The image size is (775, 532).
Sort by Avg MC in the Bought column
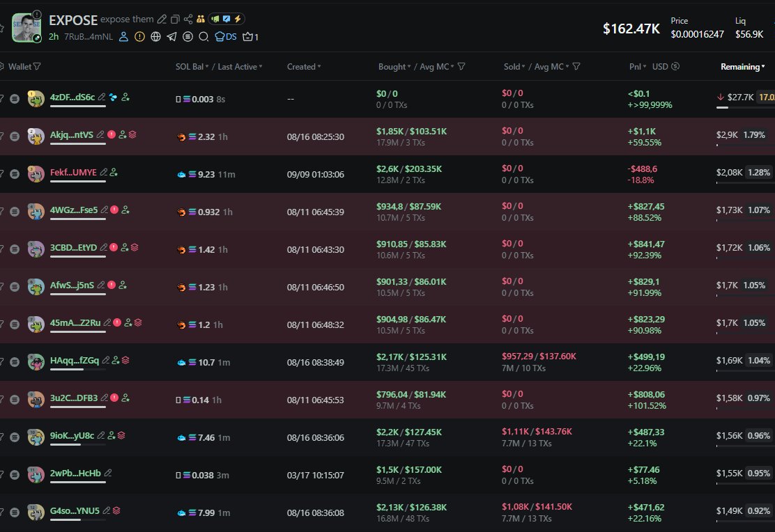437,67
